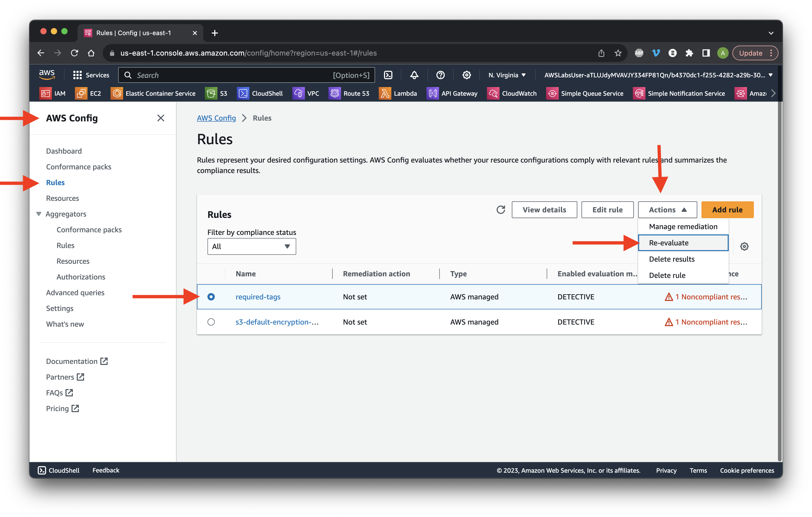Open CloudWatch shortcut in favorites bar

click(x=512, y=94)
